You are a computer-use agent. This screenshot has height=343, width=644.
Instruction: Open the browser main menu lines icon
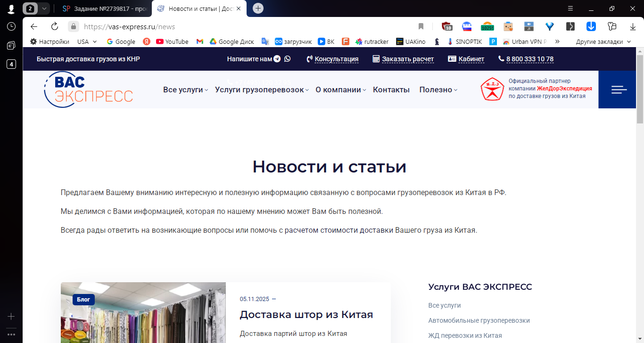[570, 8]
